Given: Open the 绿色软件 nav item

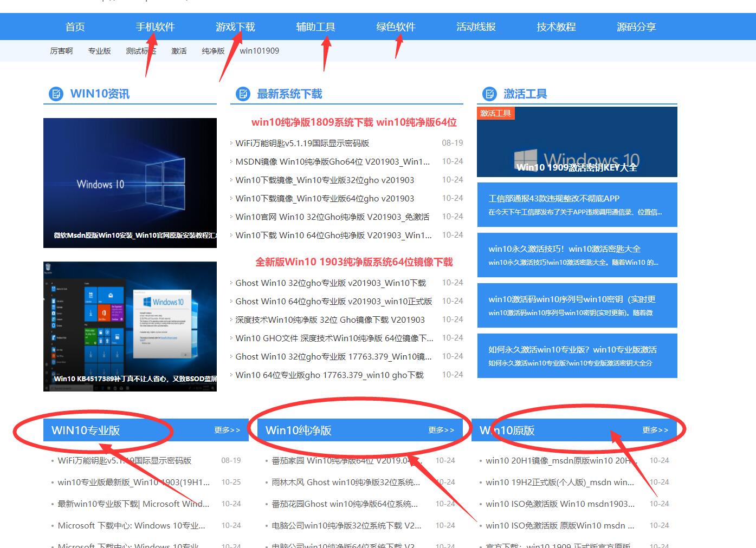Looking at the screenshot, I should [x=396, y=27].
